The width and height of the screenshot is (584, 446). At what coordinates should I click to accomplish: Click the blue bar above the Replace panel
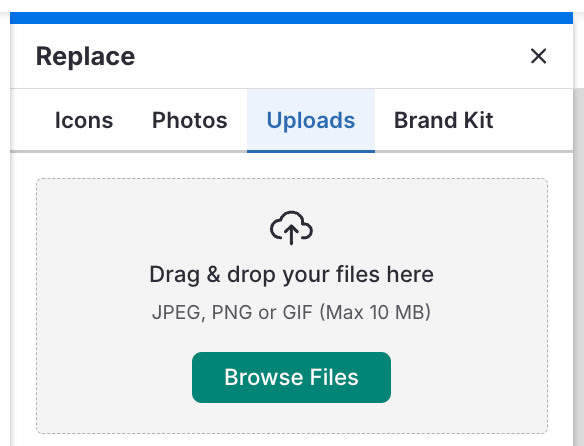(291, 18)
